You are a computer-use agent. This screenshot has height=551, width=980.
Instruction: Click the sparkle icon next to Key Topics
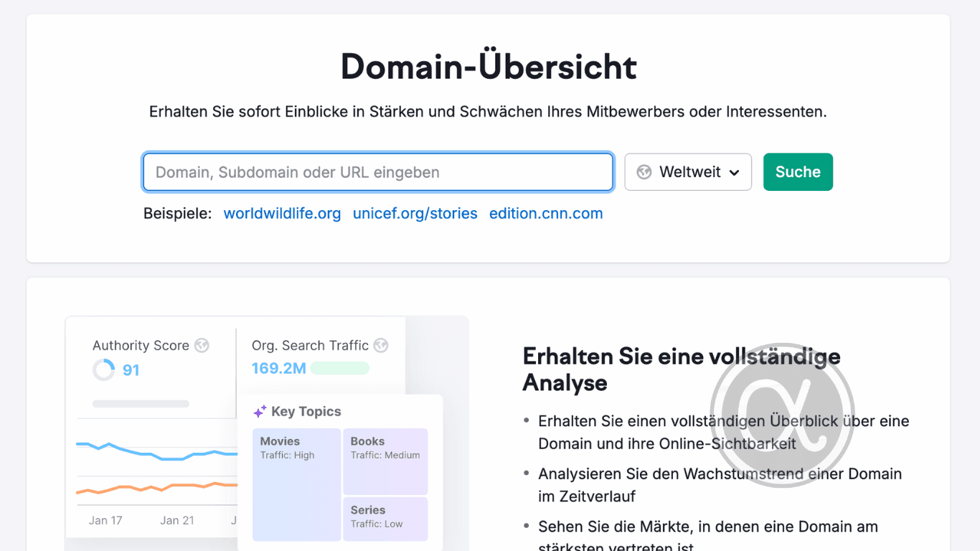tap(260, 412)
